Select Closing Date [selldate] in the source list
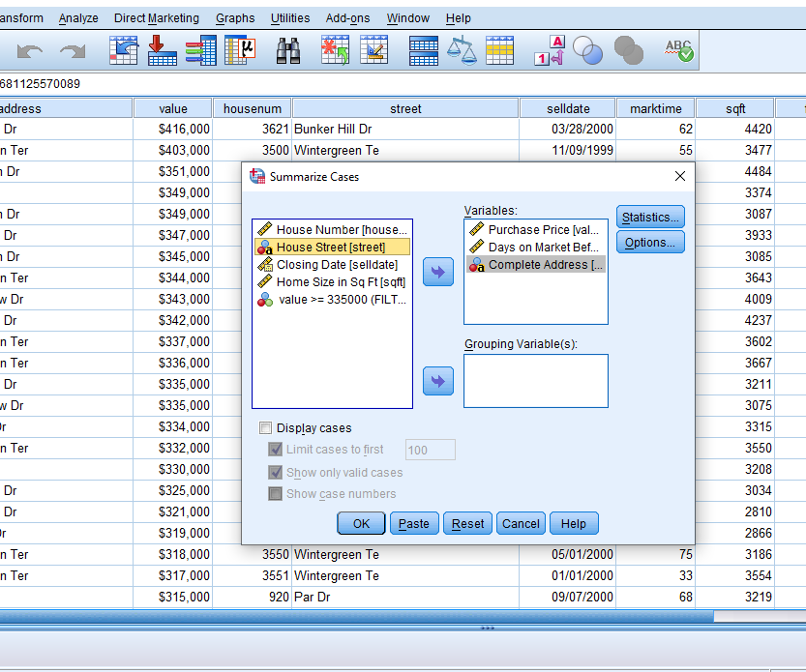Viewport: 806px width, 672px height. click(336, 265)
